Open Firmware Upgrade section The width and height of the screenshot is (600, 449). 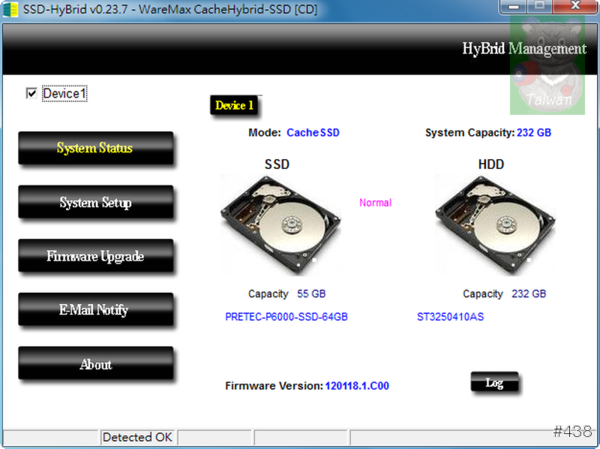click(96, 256)
